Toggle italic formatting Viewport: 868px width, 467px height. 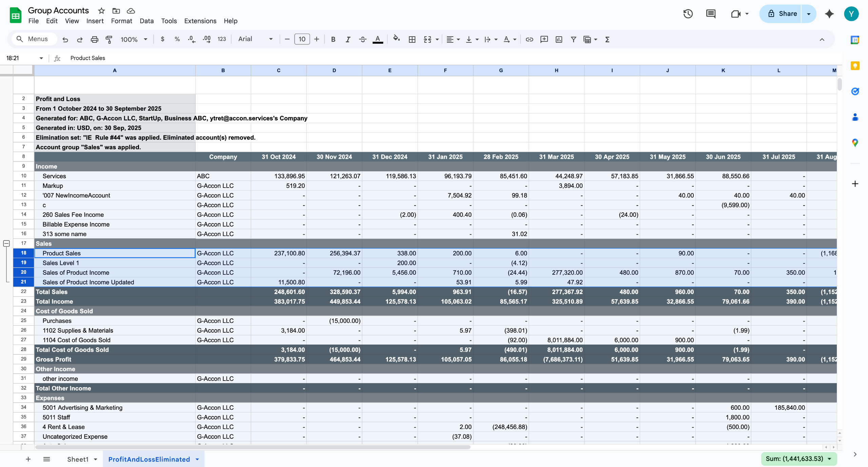[x=348, y=39]
